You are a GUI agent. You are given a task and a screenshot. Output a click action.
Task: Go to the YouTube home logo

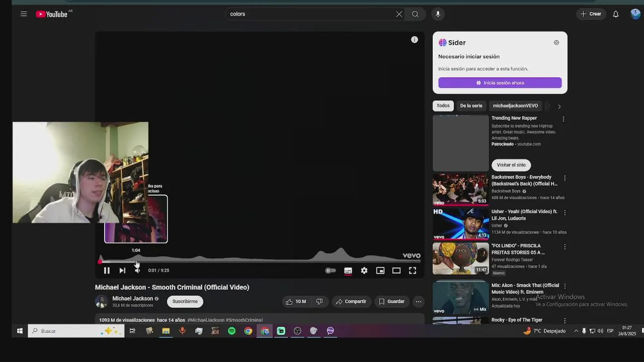52,14
